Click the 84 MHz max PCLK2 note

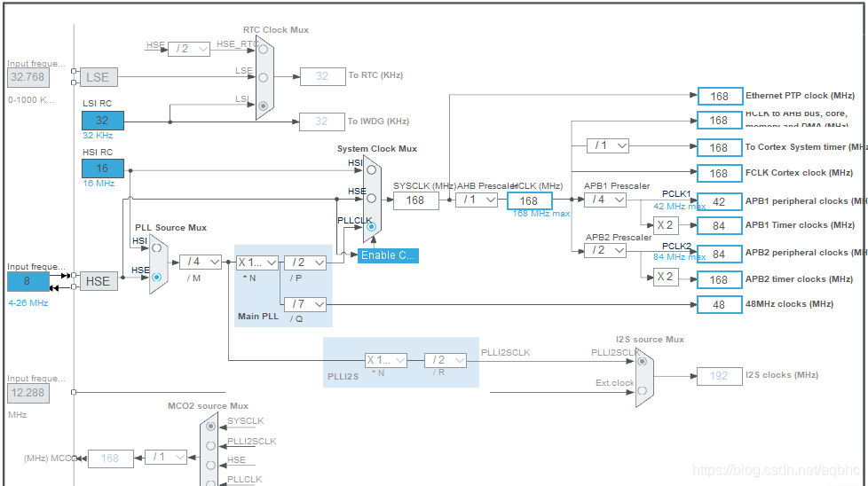(x=679, y=257)
